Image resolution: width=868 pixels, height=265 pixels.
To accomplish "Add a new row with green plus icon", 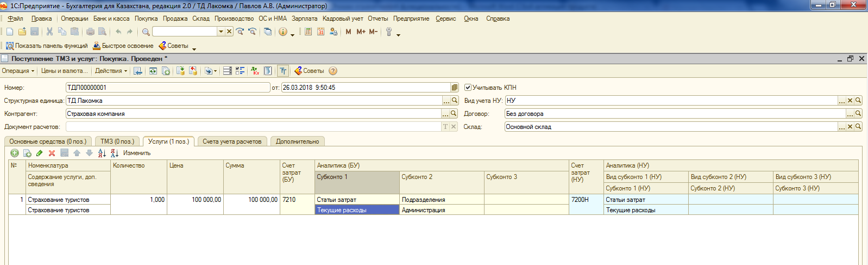I will coord(15,153).
